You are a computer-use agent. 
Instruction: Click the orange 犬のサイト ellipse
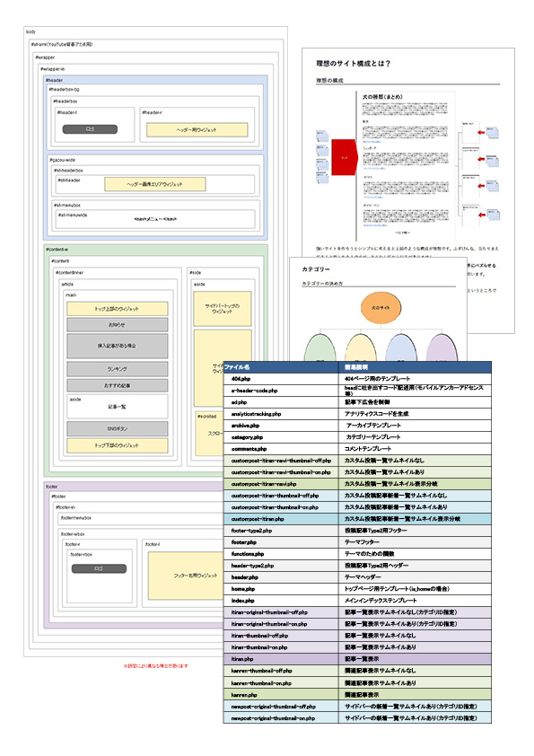coord(381,308)
